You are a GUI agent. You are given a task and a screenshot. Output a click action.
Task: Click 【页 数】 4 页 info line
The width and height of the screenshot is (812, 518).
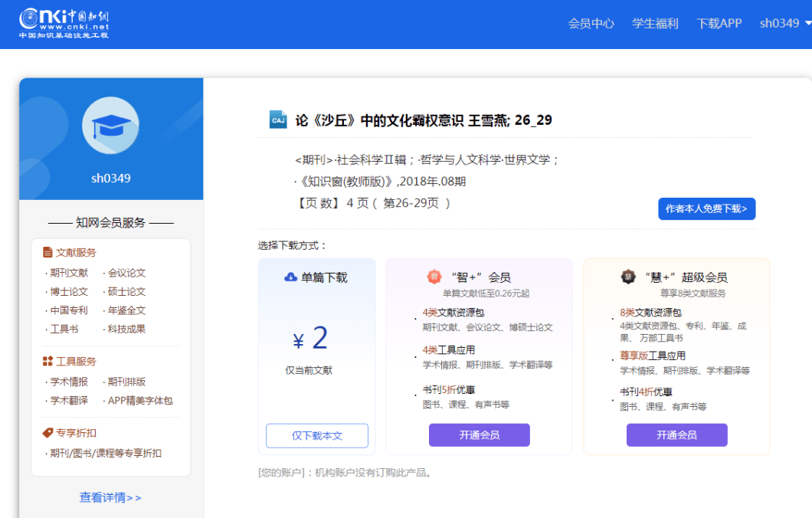tap(373, 203)
